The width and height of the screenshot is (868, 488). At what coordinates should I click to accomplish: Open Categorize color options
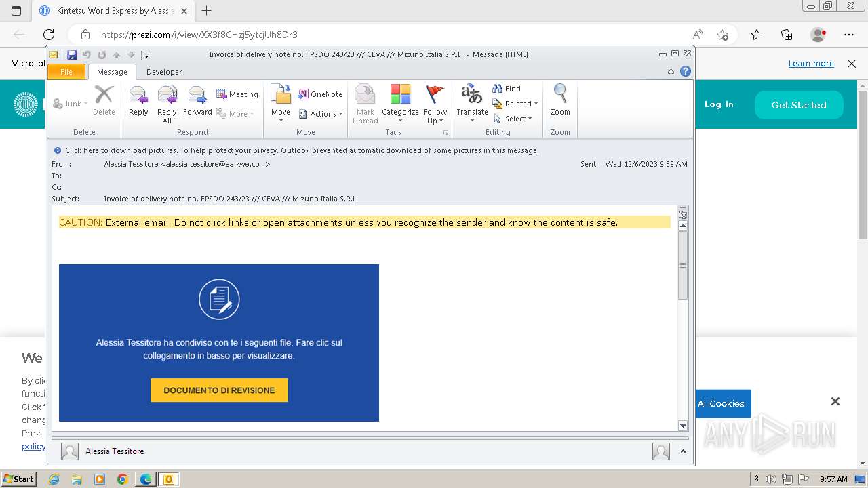[x=400, y=104]
